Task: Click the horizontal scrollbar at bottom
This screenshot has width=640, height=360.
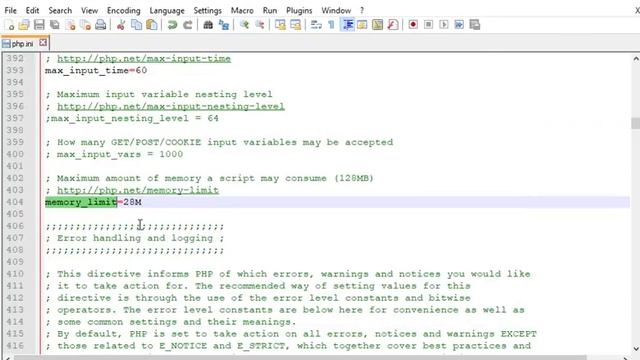Action: [x=300, y=358]
